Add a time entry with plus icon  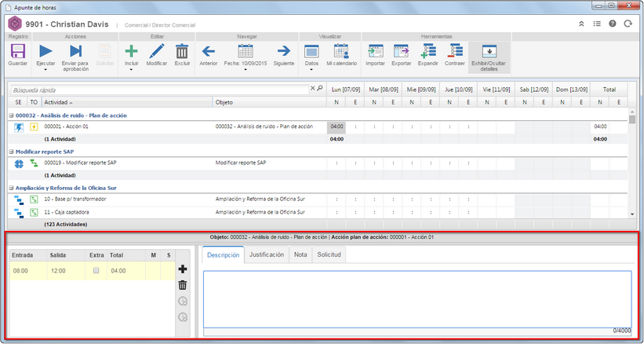[183, 269]
